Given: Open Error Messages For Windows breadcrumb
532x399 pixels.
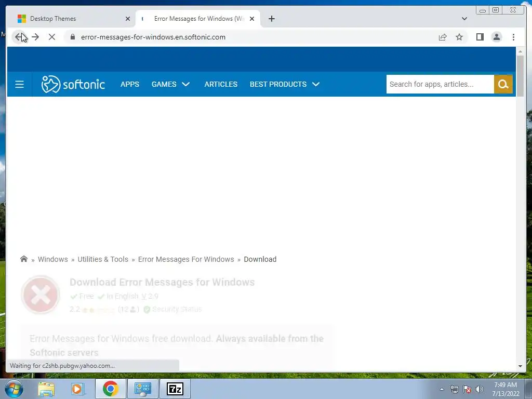Looking at the screenshot, I should pos(186,259).
